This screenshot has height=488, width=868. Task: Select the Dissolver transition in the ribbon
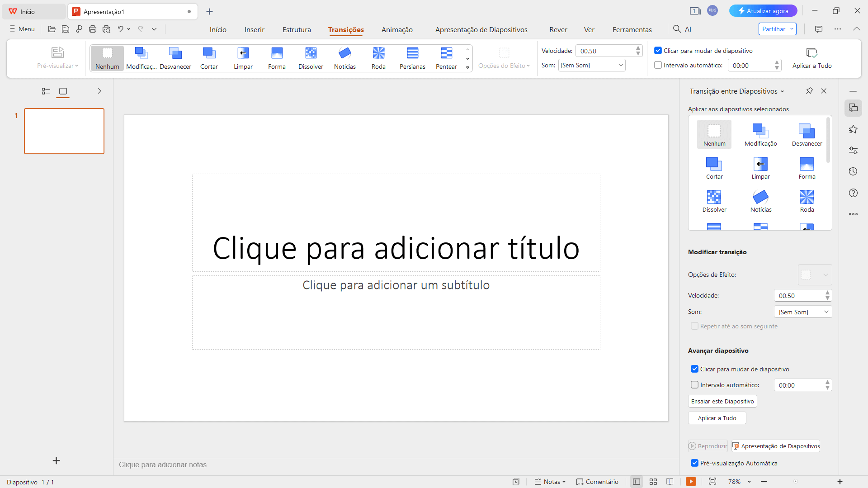point(311,58)
